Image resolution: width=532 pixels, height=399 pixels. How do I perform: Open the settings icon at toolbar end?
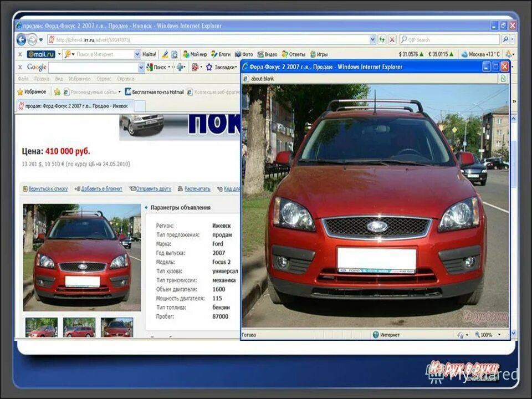click(509, 54)
